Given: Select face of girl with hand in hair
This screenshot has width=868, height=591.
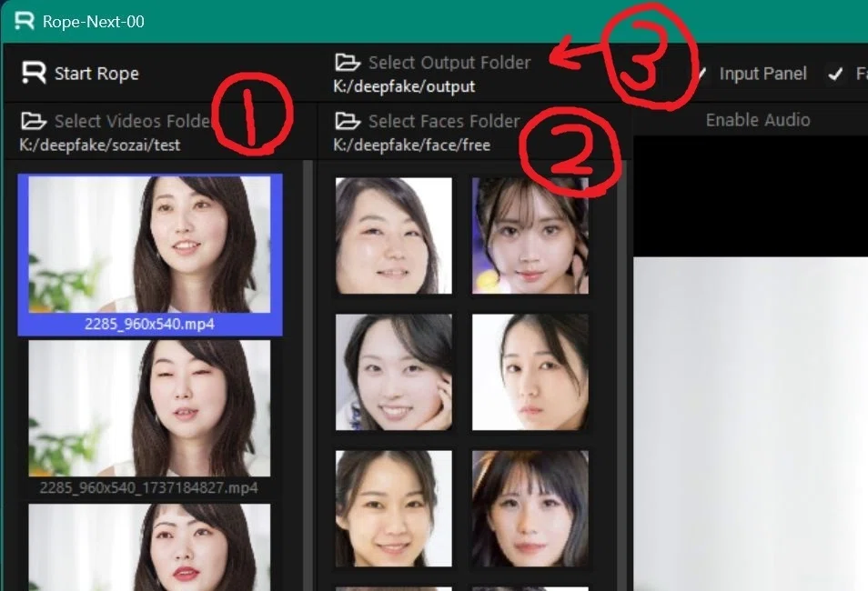Looking at the screenshot, I should coord(530,235).
